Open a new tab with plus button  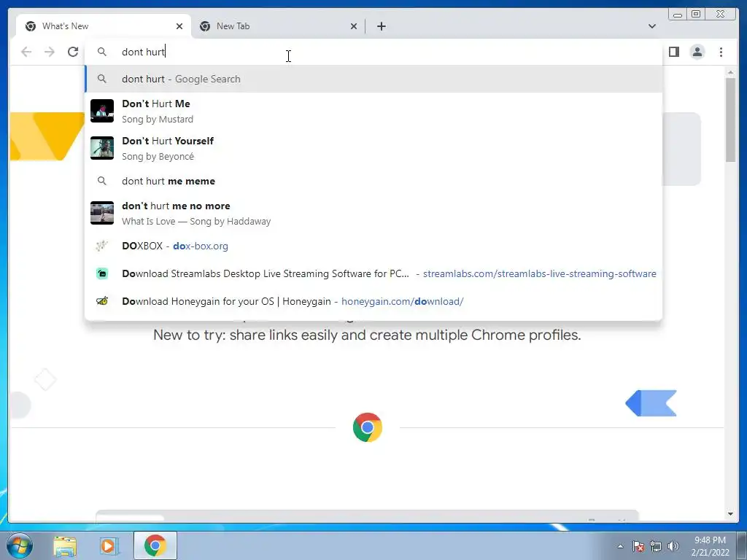[381, 26]
